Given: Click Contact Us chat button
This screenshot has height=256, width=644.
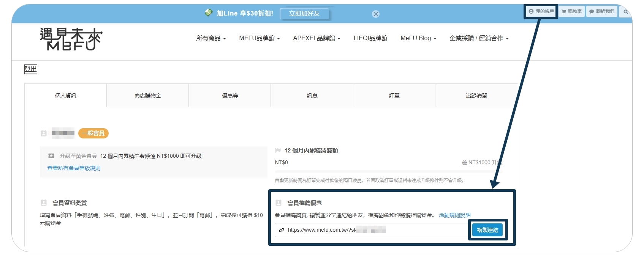Looking at the screenshot, I should click(601, 11).
